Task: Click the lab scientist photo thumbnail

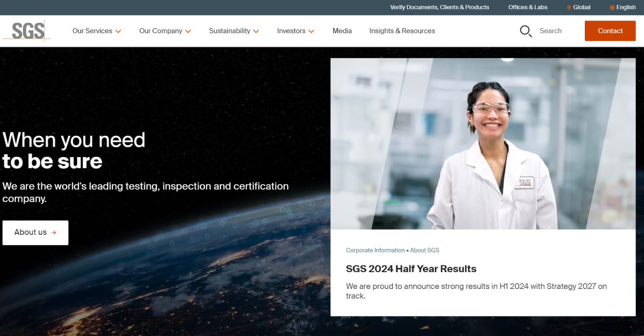Action: pos(483,144)
